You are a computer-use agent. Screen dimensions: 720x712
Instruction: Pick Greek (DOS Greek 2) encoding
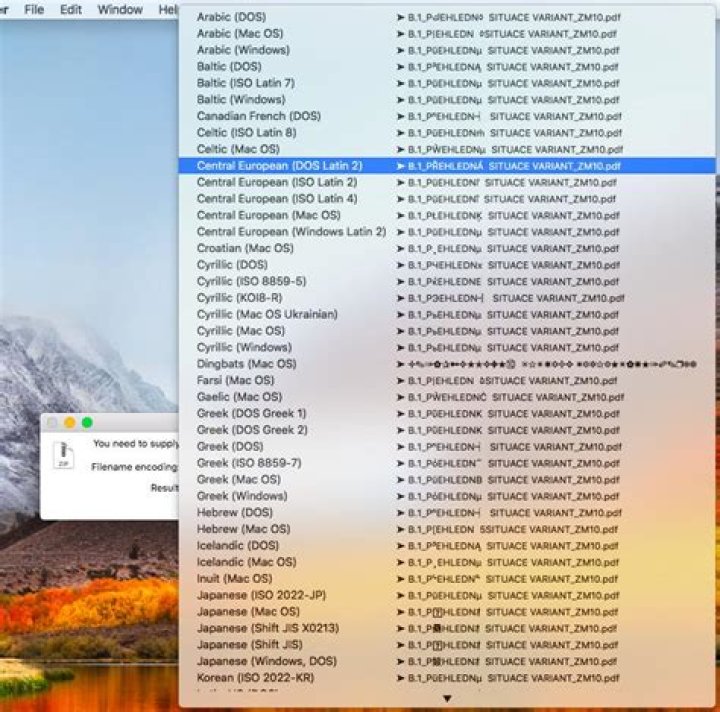pyautogui.click(x=447, y=431)
